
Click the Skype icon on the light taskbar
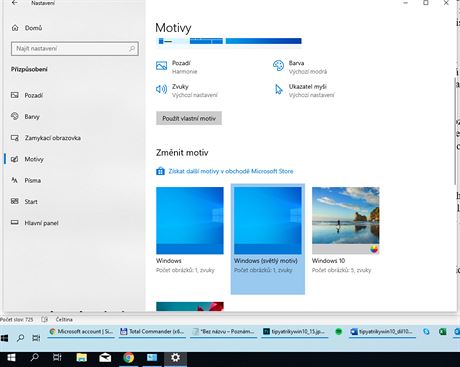click(x=426, y=331)
